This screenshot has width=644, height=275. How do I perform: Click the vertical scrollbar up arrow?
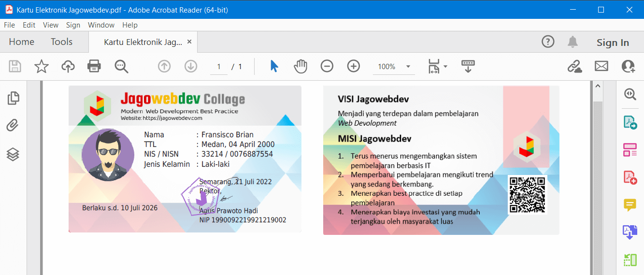(x=598, y=86)
